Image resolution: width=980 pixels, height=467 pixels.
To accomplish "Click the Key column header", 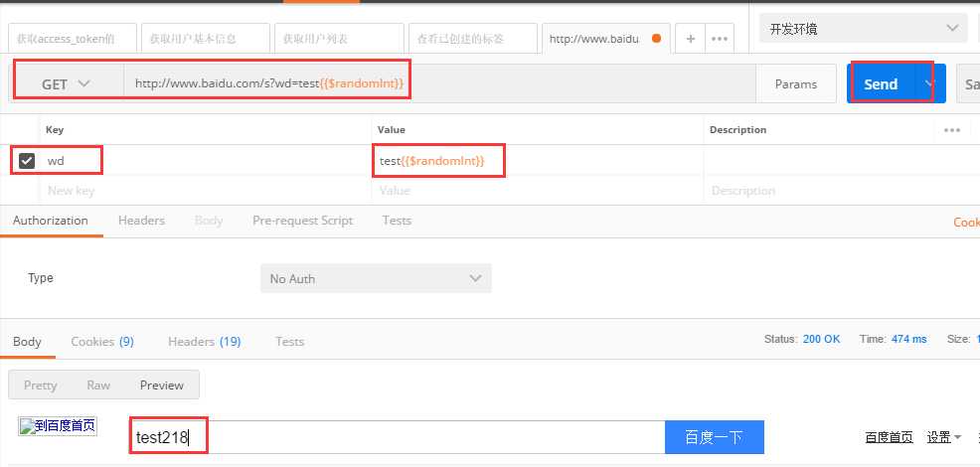I will (x=55, y=130).
